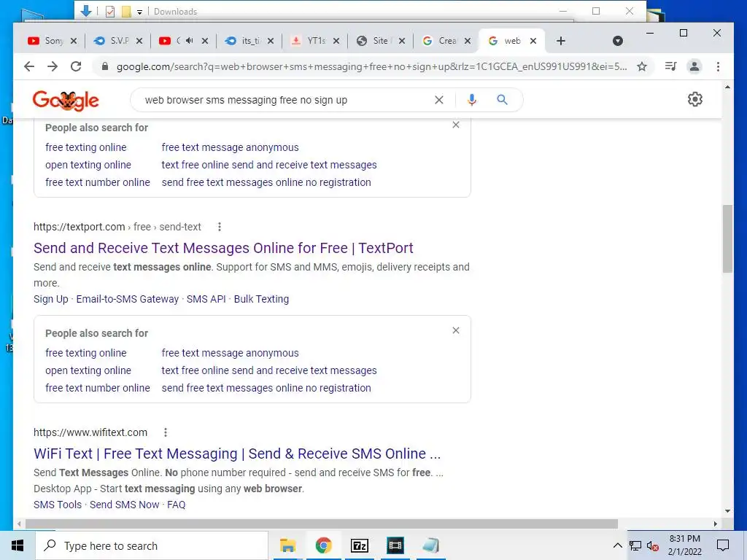Screen dimensions: 747x560
Task: Close the YT1s tab
Action: click(x=336, y=41)
